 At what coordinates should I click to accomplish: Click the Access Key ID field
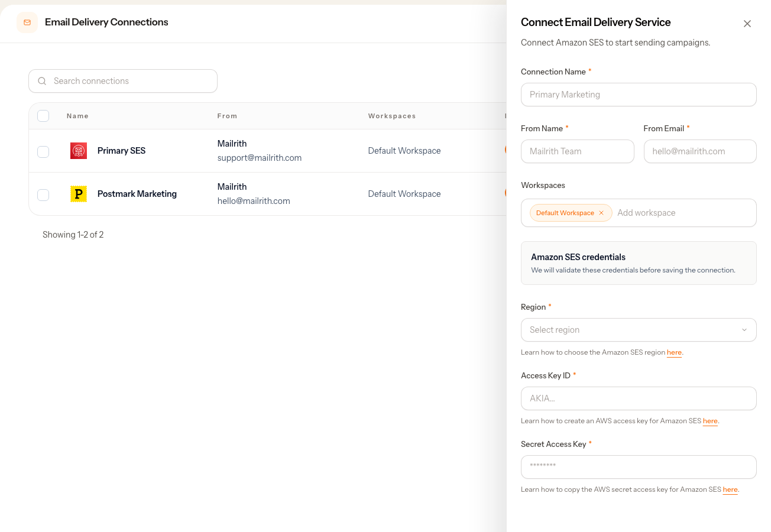pos(639,398)
